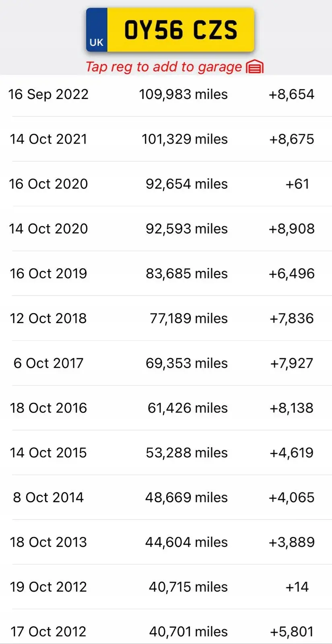Image resolution: width=332 pixels, height=644 pixels.
Task: Select the 18 Oct 2013 date entry
Action: (48, 542)
